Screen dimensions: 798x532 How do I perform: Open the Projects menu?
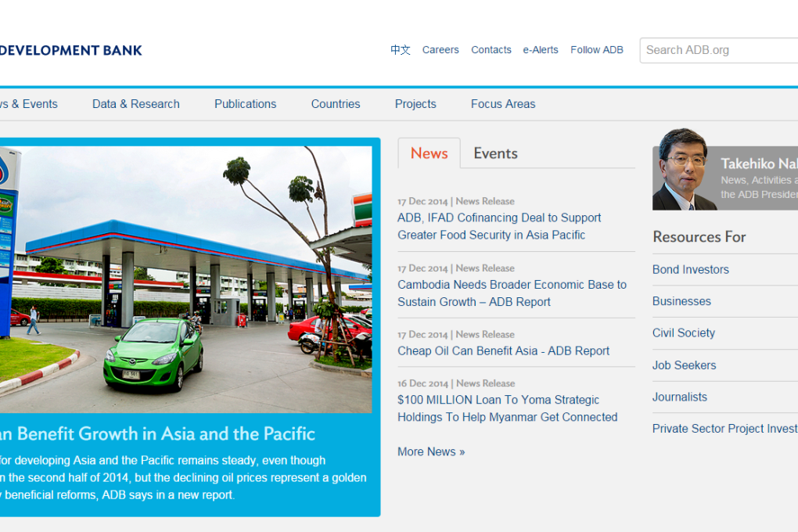(415, 103)
